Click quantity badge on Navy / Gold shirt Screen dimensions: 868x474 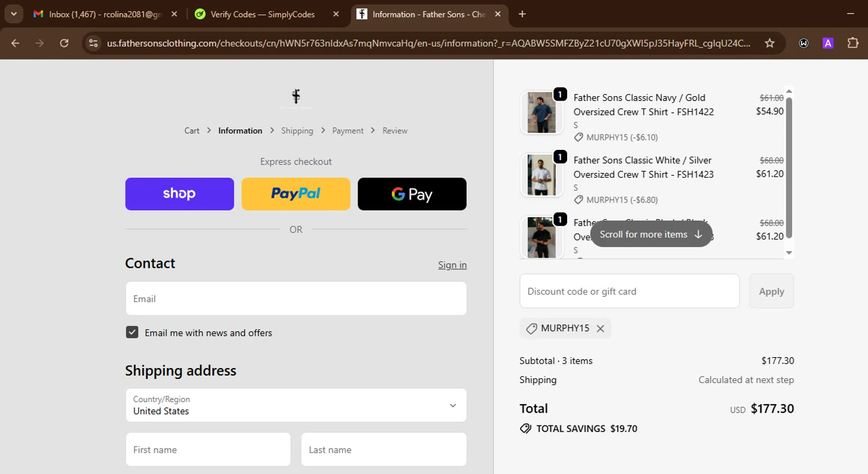point(560,94)
